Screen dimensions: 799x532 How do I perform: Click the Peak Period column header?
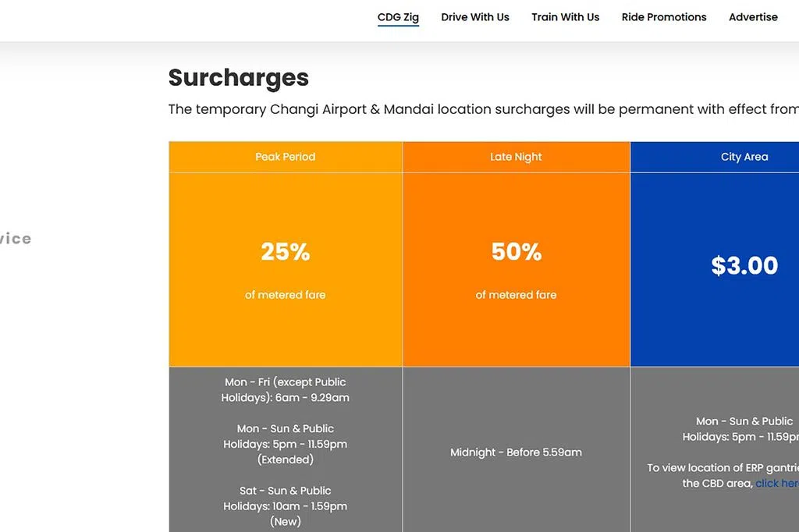[286, 157]
